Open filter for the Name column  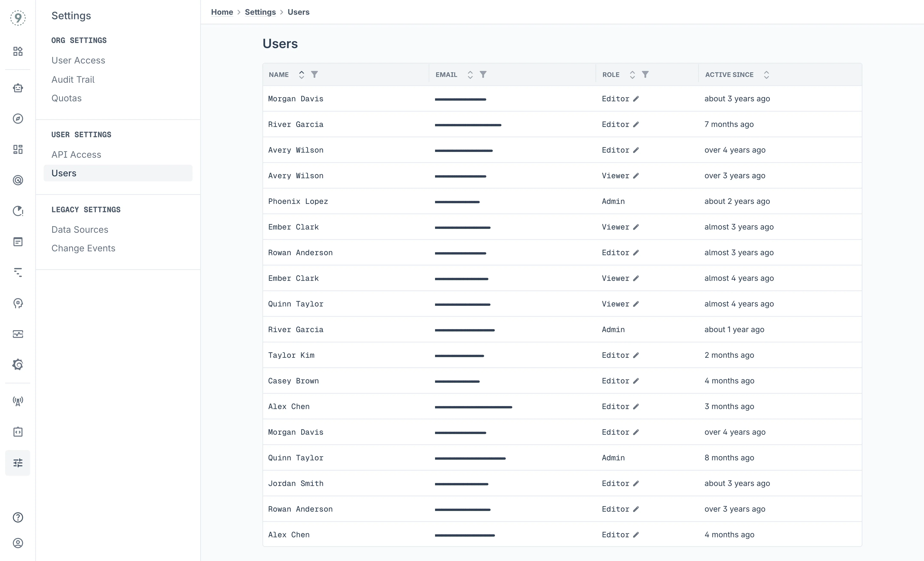click(315, 75)
